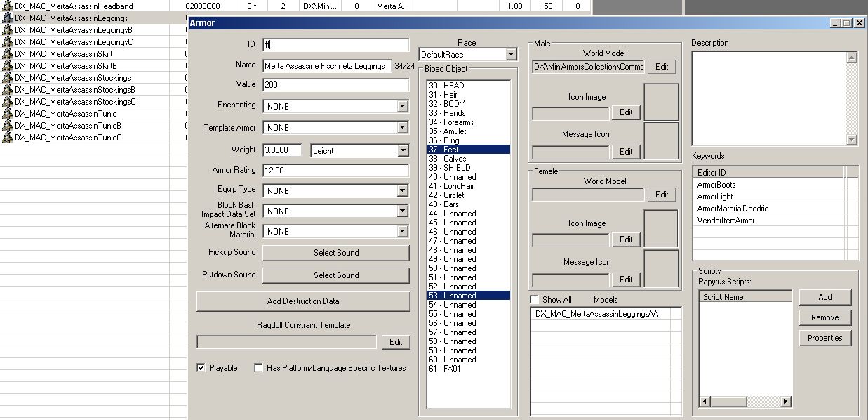Expand the Enchanting dropdown

click(402, 107)
